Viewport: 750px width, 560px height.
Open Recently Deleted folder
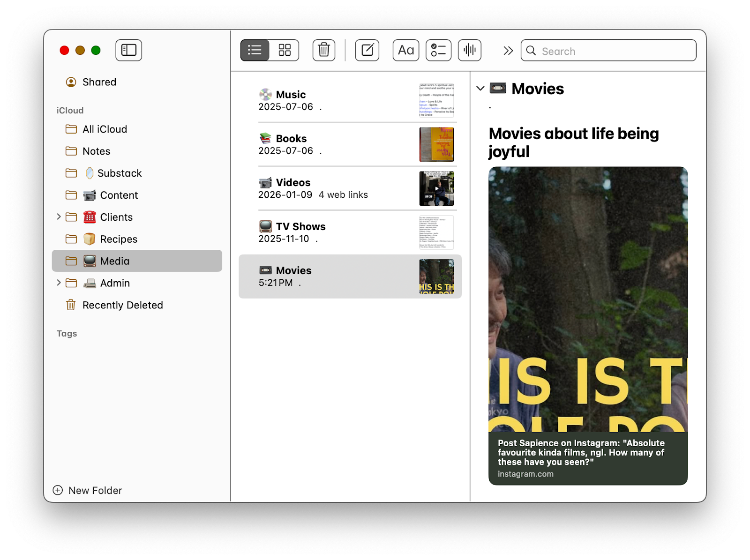pos(122,305)
